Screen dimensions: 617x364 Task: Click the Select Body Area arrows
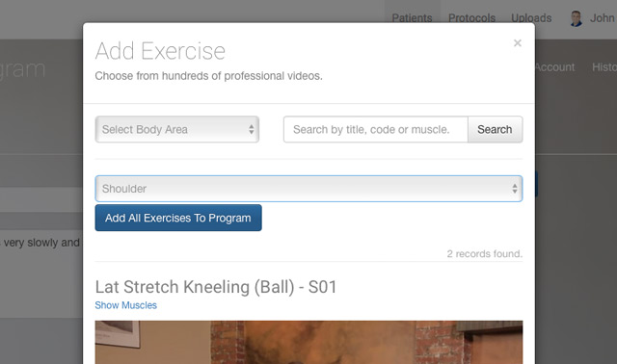coord(251,129)
